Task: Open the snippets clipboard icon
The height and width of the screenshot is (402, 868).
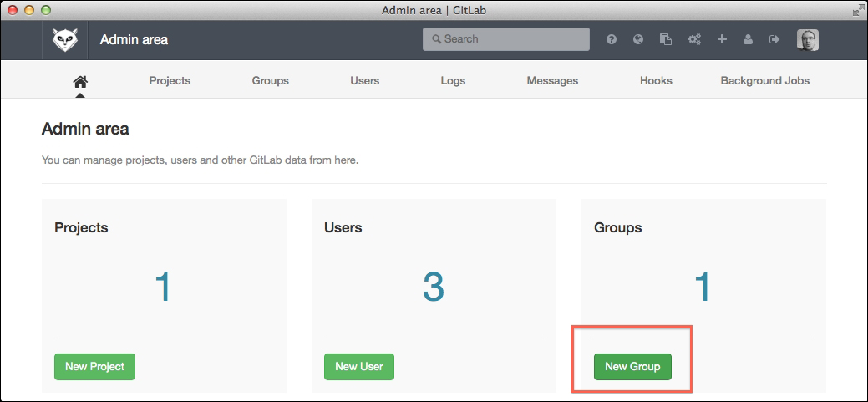Action: coord(665,39)
